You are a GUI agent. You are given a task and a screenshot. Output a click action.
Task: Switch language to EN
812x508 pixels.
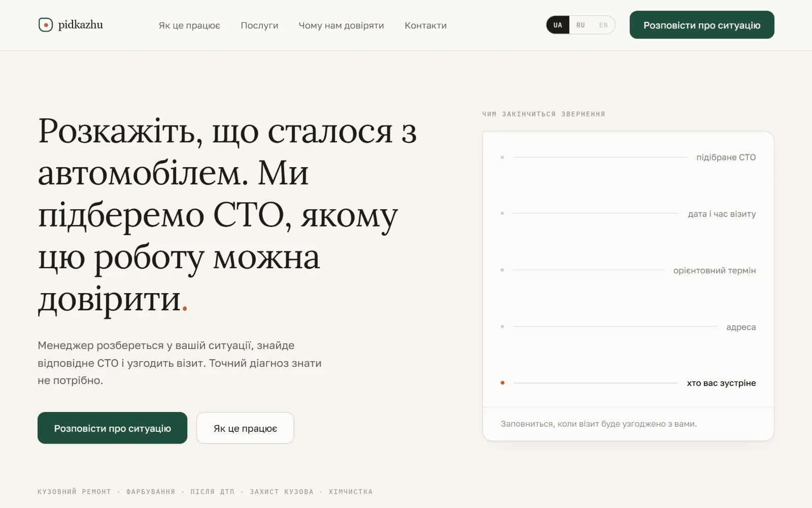tap(603, 25)
